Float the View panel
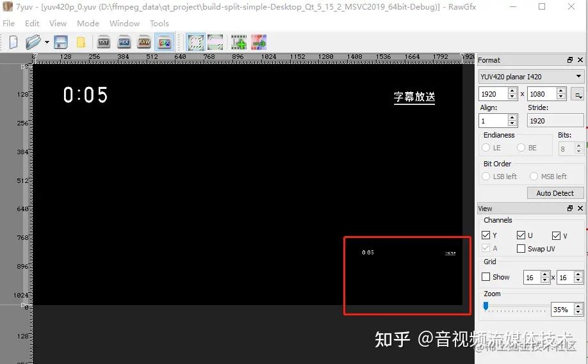 coord(570,208)
